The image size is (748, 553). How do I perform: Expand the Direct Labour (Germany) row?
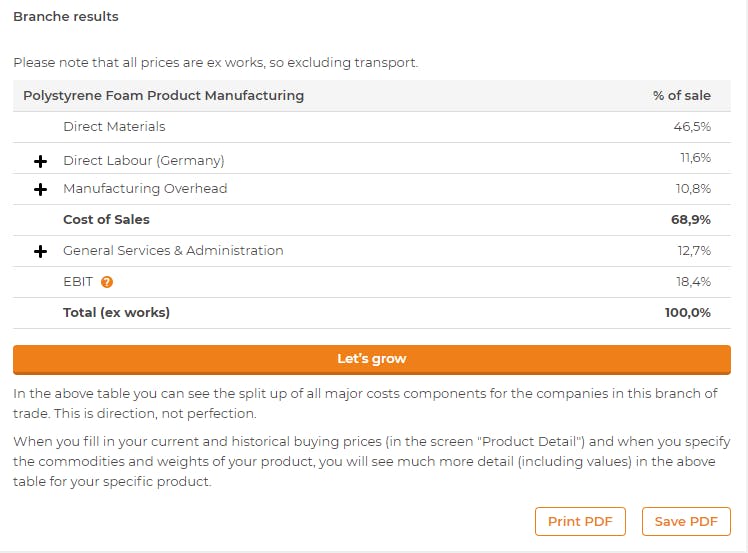tap(41, 161)
